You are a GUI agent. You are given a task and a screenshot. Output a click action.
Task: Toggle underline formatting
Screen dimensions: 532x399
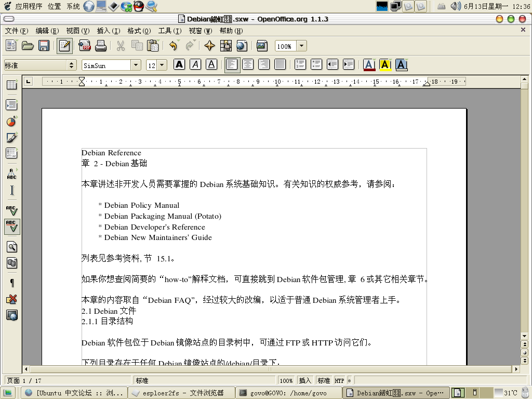coord(212,64)
